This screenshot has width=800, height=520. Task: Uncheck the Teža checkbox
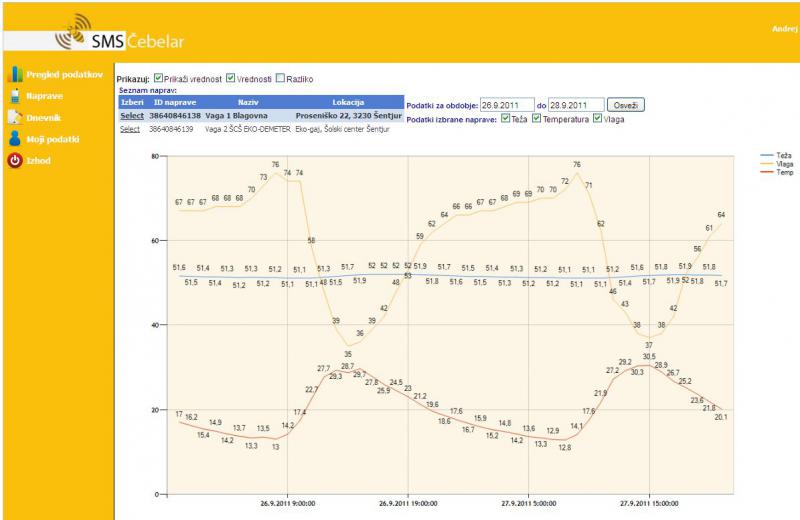tap(504, 119)
